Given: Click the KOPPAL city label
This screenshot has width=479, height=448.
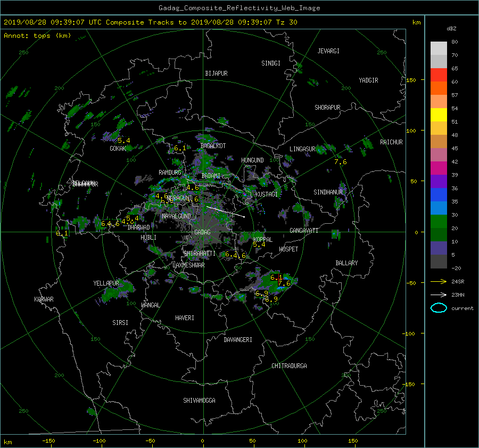Looking at the screenshot, I should [x=263, y=239].
